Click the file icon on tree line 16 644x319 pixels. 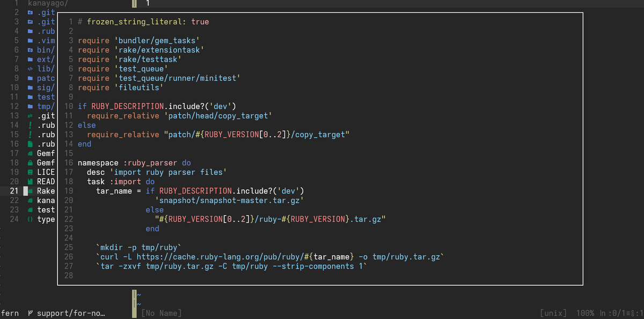coord(31,144)
